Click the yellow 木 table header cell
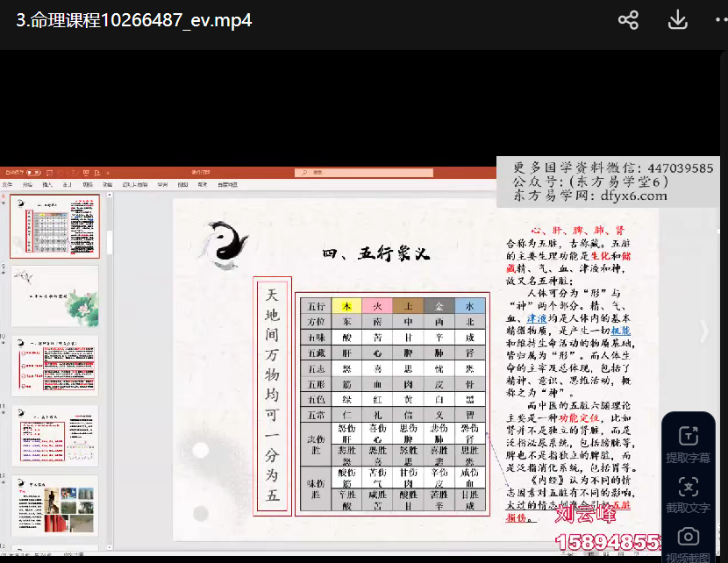This screenshot has width=728, height=563. [346, 306]
